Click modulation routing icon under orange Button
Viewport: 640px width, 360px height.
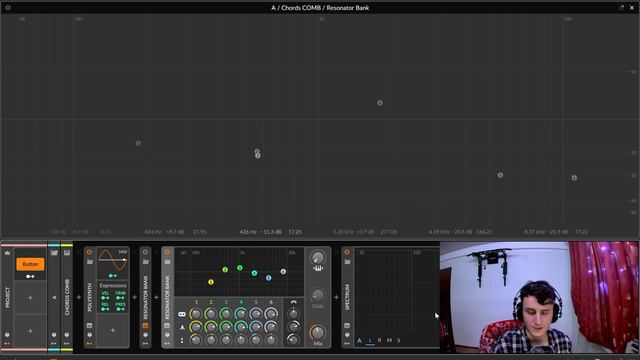coord(30,276)
